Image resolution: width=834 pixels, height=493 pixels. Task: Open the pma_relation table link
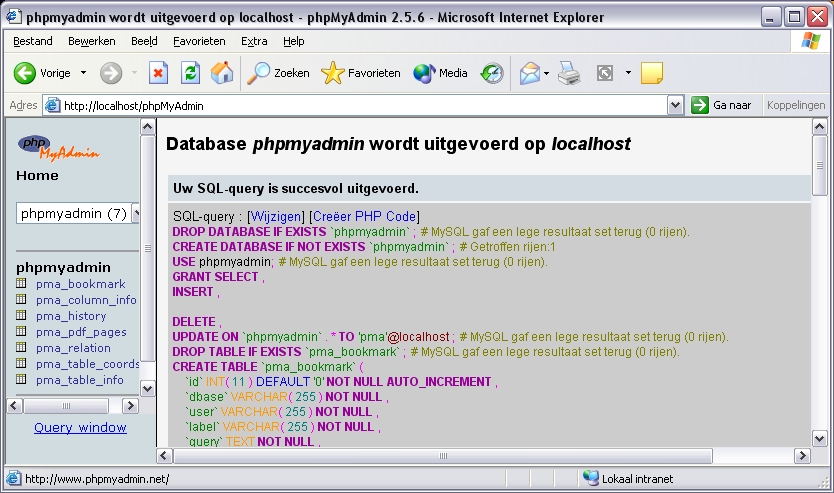click(x=73, y=348)
